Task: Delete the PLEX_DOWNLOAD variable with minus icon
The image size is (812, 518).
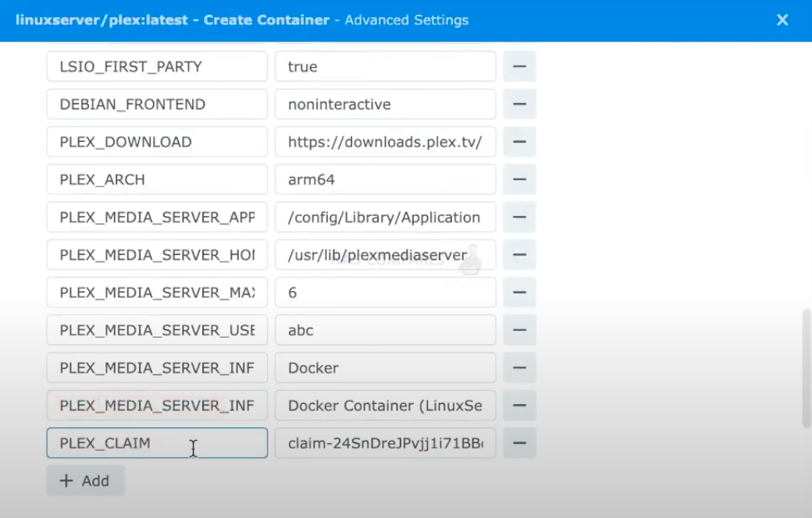Action: (519, 142)
